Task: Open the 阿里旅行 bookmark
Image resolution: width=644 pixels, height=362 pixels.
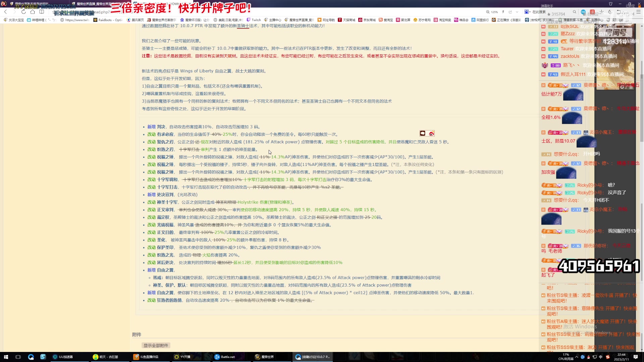Action: pos(480,20)
